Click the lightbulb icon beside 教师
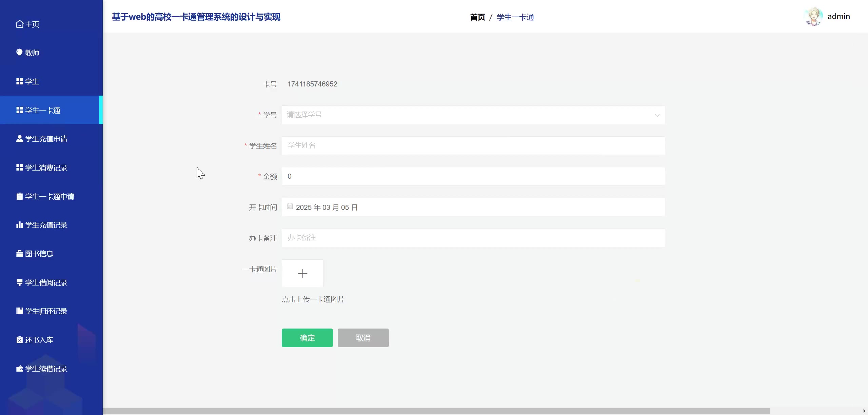Image resolution: width=868 pixels, height=415 pixels. (19, 53)
